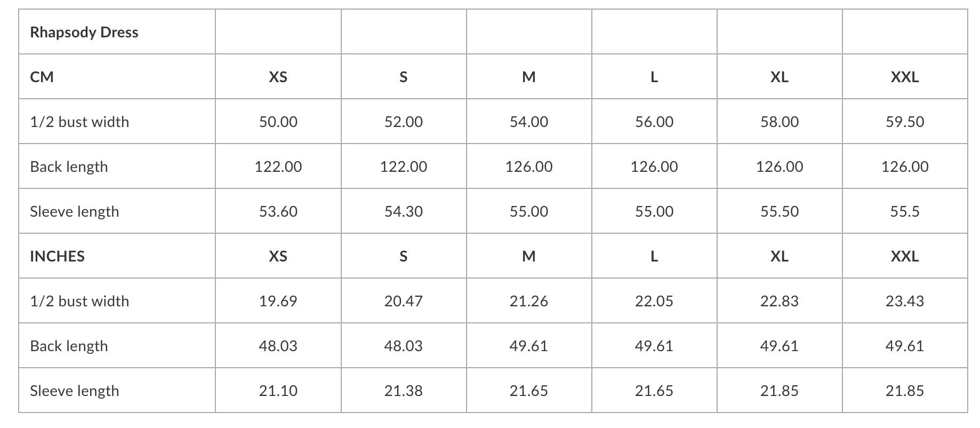The width and height of the screenshot is (980, 428).
Task: Click the 55.5 sleeve length under XXL
Action: [x=904, y=211]
